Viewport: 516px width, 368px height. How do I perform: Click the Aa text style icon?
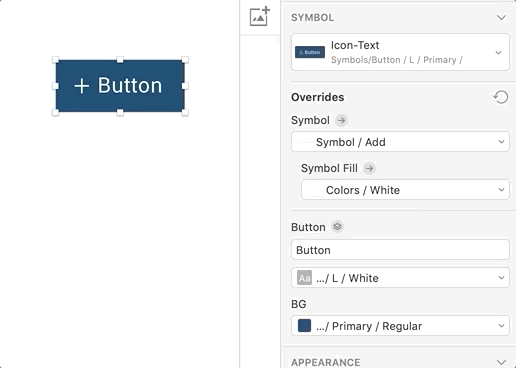coord(304,278)
